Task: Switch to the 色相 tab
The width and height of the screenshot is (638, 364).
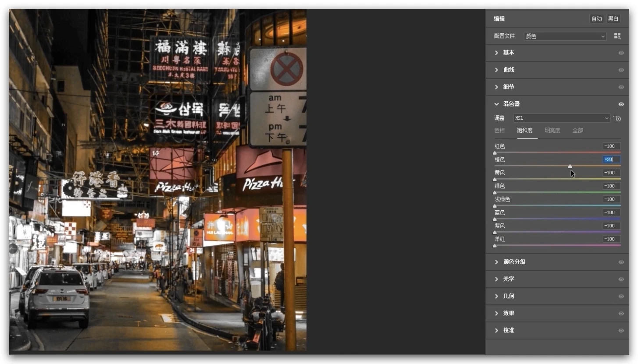Action: 499,131
